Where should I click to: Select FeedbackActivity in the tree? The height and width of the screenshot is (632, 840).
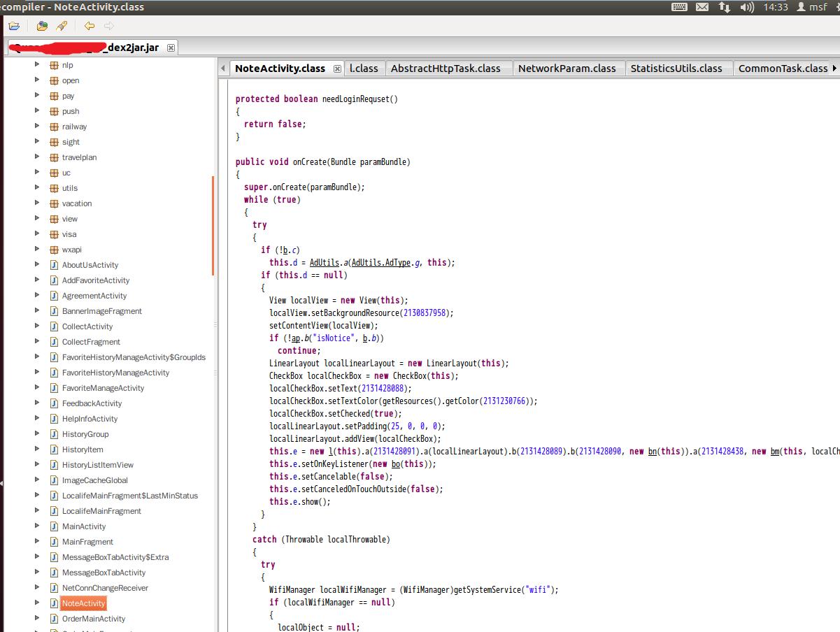[92, 403]
